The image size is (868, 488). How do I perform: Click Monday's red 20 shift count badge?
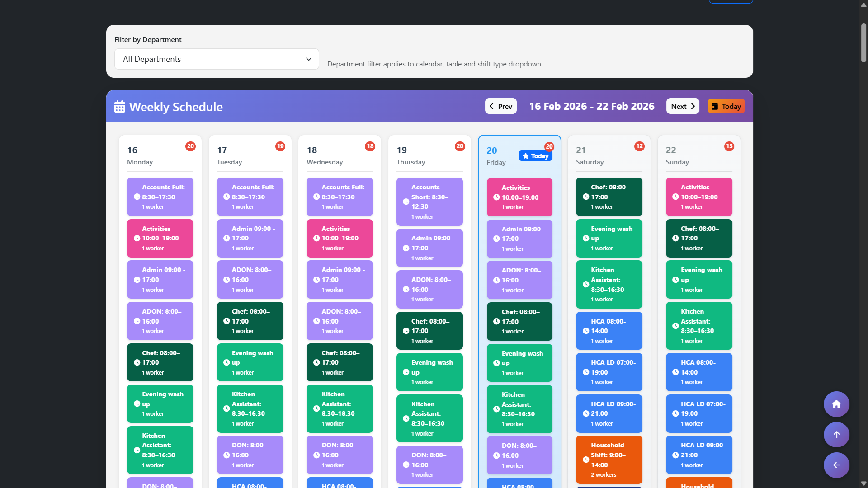pyautogui.click(x=190, y=146)
